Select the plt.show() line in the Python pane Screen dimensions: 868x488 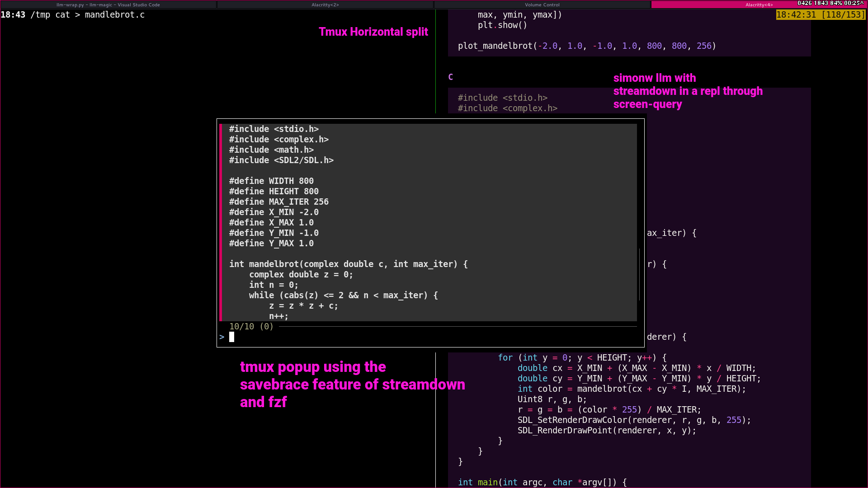503,25
